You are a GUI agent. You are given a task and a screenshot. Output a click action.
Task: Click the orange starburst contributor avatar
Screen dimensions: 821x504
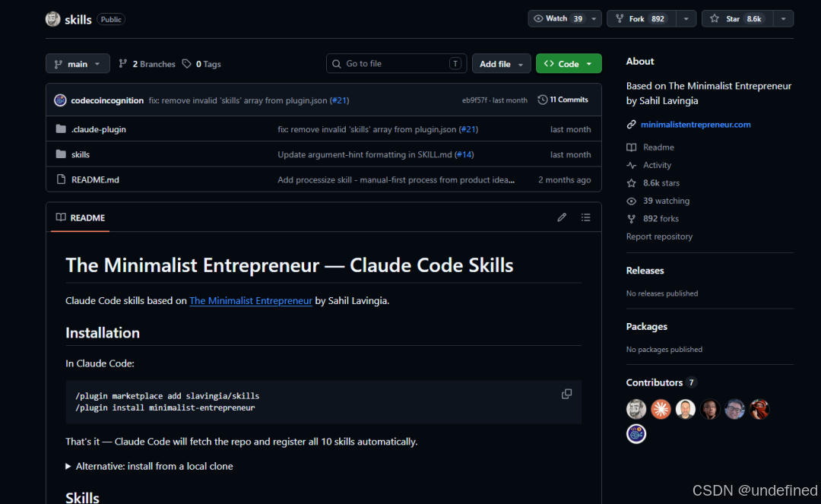pyautogui.click(x=661, y=409)
